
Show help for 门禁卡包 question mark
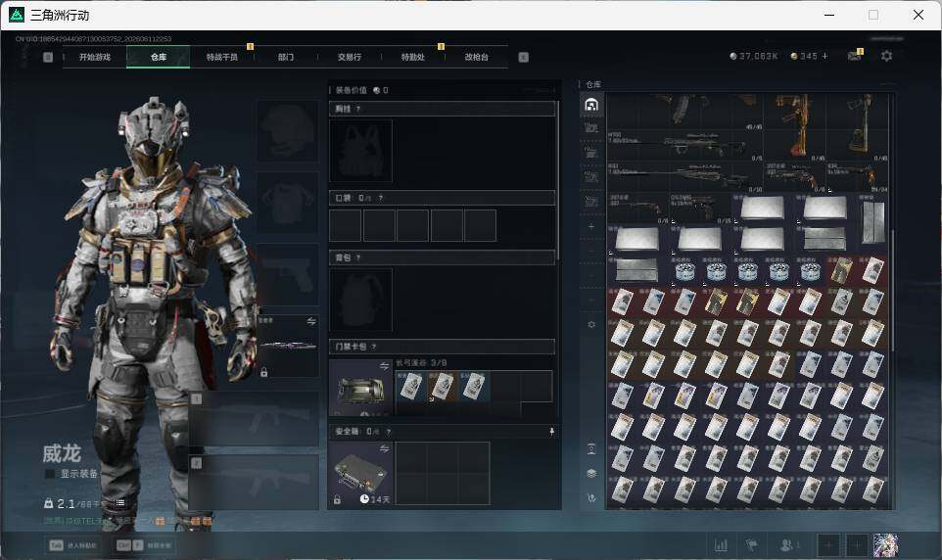coord(374,347)
